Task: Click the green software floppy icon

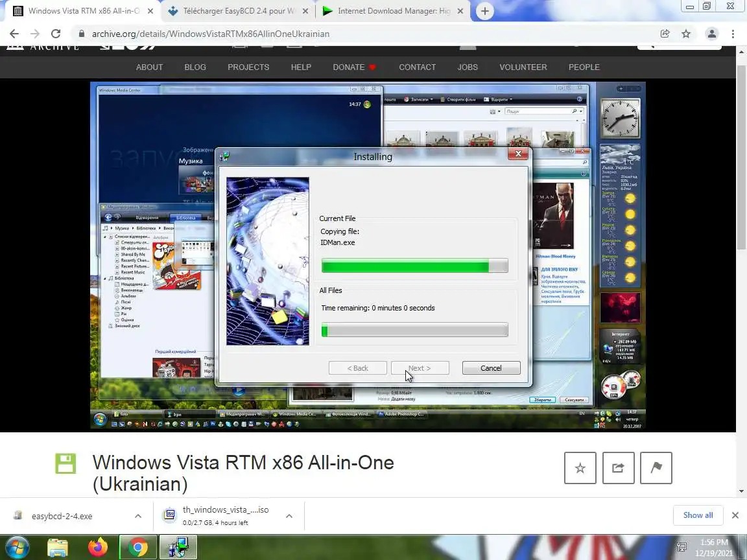Action: (x=65, y=464)
